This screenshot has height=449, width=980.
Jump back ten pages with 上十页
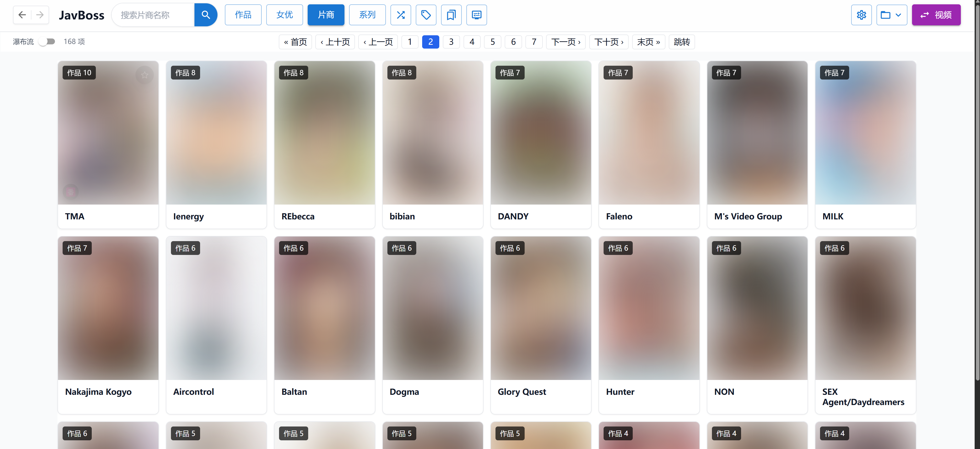click(335, 42)
